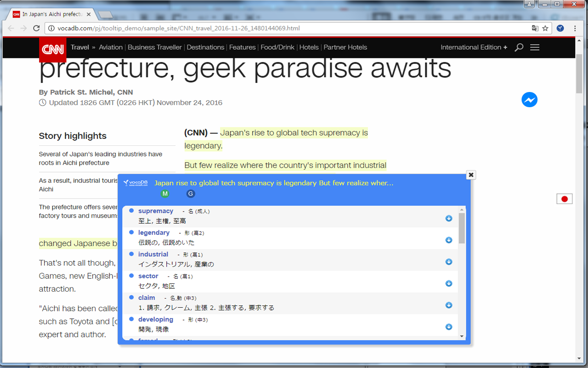Click the popup list scroll-up arrow
Screen dimensions: 588x368
pyautogui.click(x=462, y=209)
